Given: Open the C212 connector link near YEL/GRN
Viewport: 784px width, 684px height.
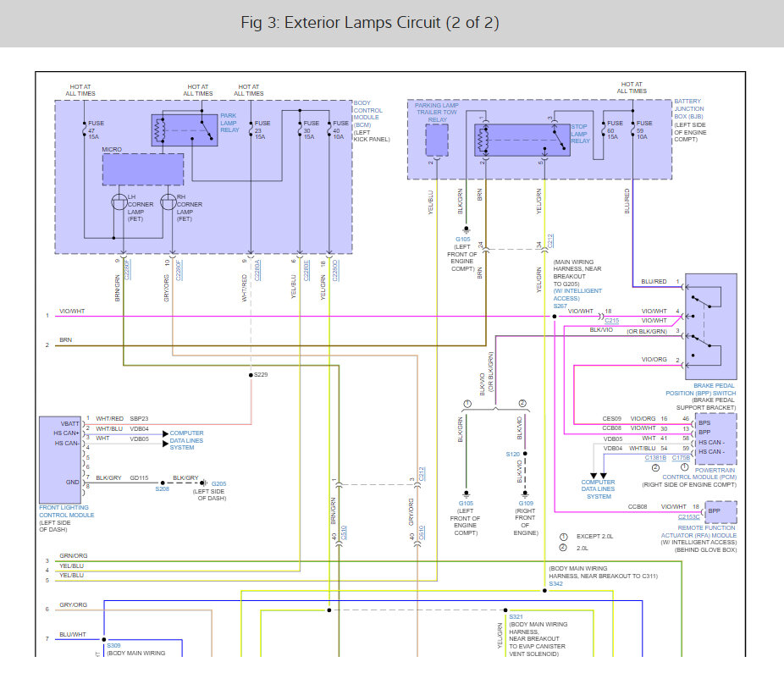Looking at the screenshot, I should tap(550, 241).
